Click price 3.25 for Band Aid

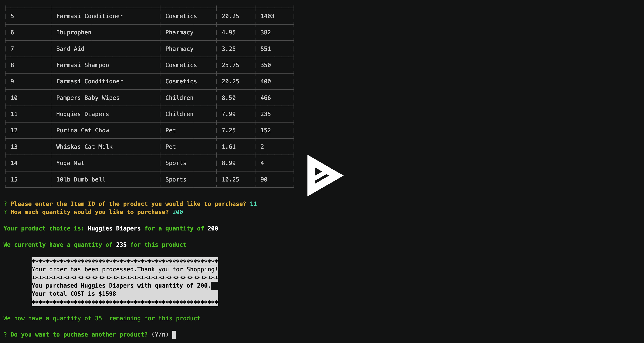coord(229,49)
